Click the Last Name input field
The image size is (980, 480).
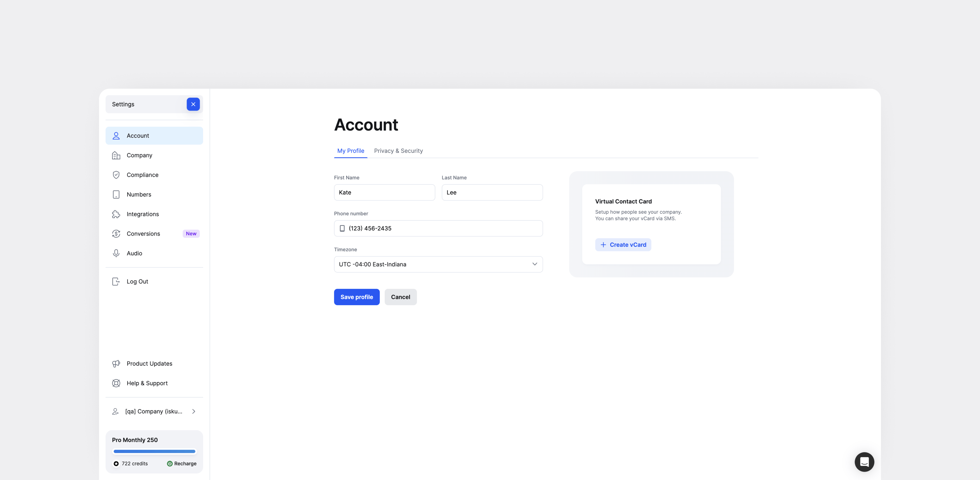click(492, 193)
